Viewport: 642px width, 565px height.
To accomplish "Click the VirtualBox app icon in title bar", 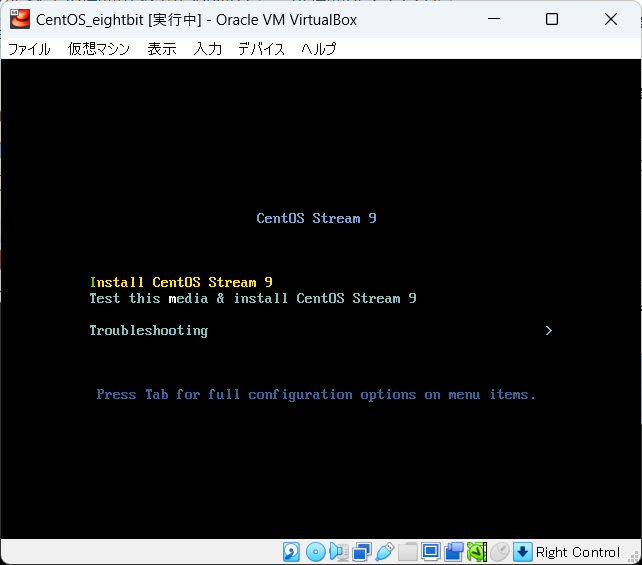I will coord(20,19).
